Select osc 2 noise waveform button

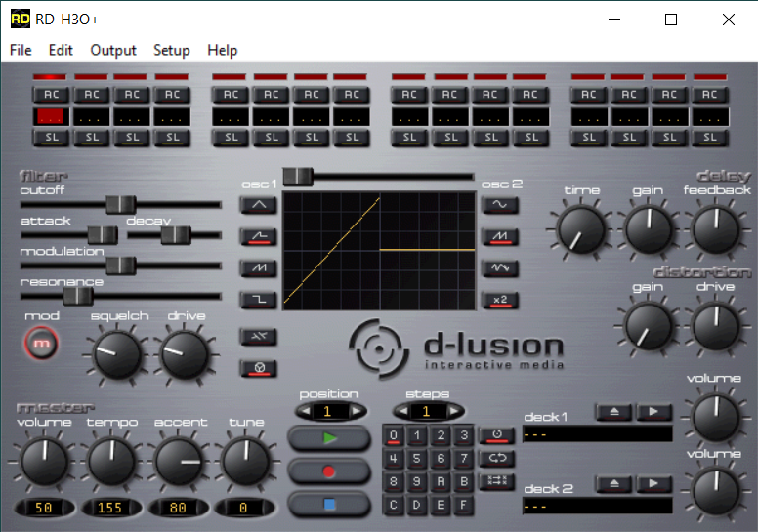pyautogui.click(x=500, y=268)
